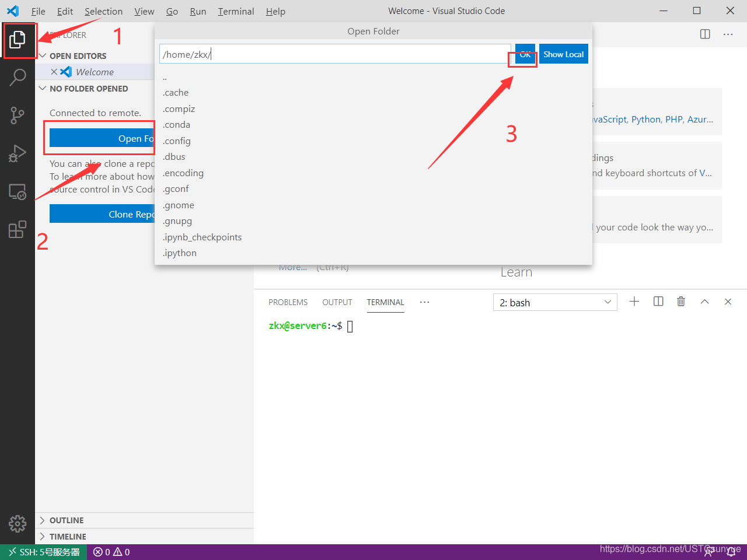Open the Run menu
This screenshot has height=560, width=747.
coord(198,11)
